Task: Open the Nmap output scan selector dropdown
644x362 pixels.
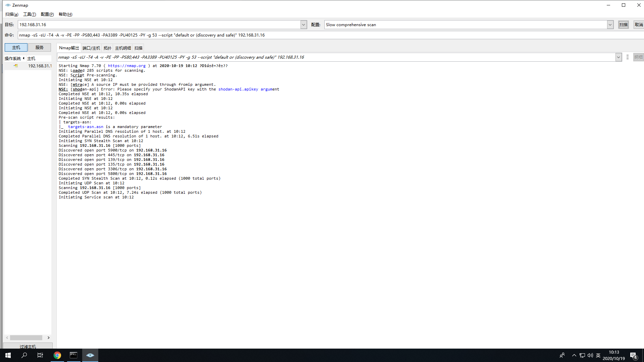Action: click(618, 57)
